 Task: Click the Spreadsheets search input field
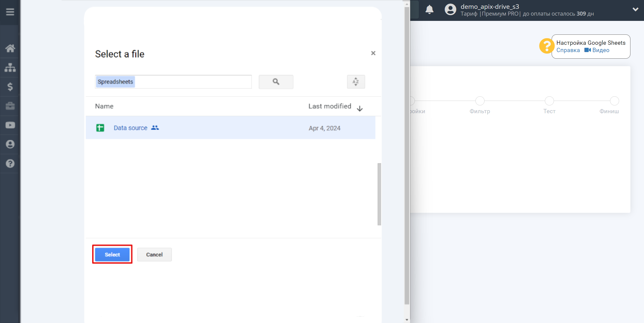(x=173, y=82)
